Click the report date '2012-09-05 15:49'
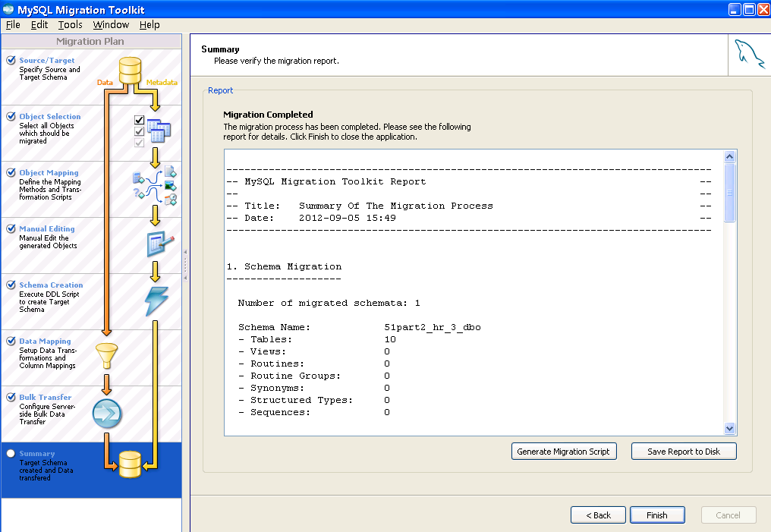The width and height of the screenshot is (771, 532). [x=347, y=218]
